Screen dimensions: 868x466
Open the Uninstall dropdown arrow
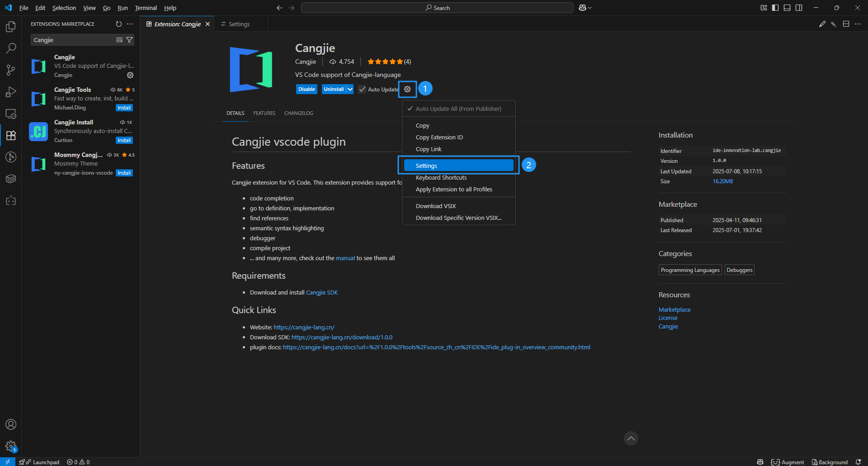[x=349, y=89]
